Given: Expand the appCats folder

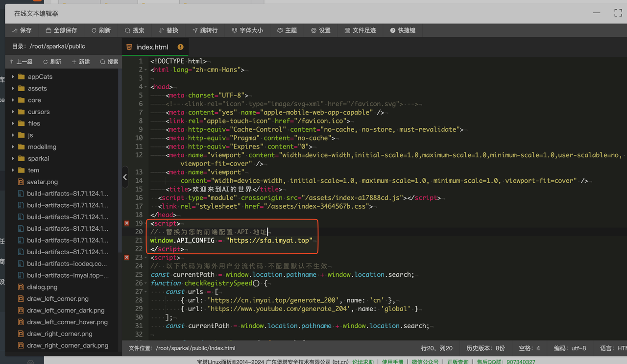Looking at the screenshot, I should tap(13, 77).
